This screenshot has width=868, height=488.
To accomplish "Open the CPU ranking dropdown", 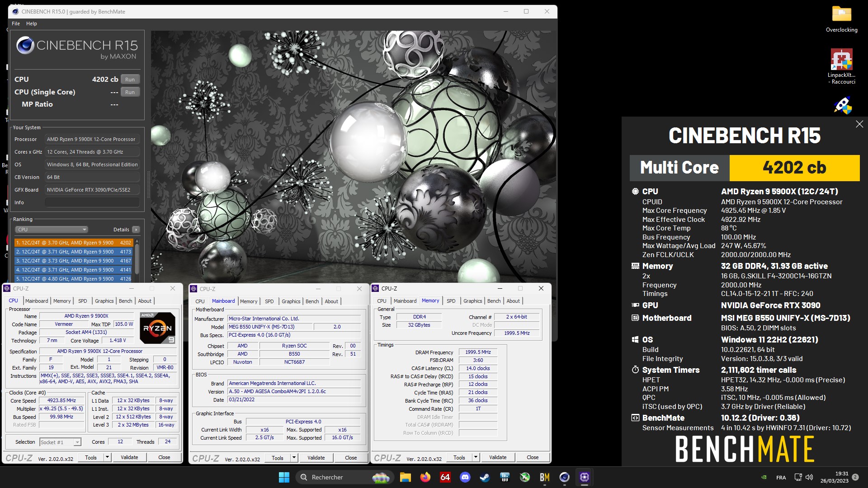I will (x=52, y=230).
